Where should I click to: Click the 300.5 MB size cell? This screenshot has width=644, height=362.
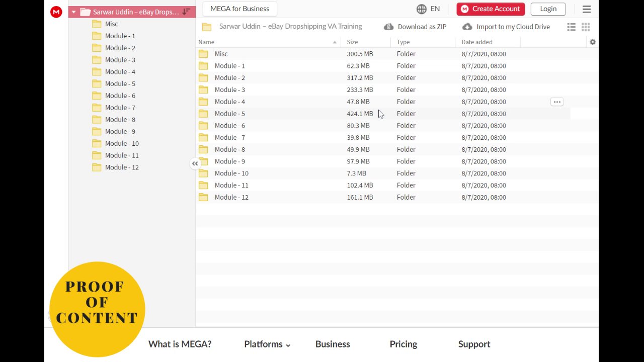click(x=360, y=54)
